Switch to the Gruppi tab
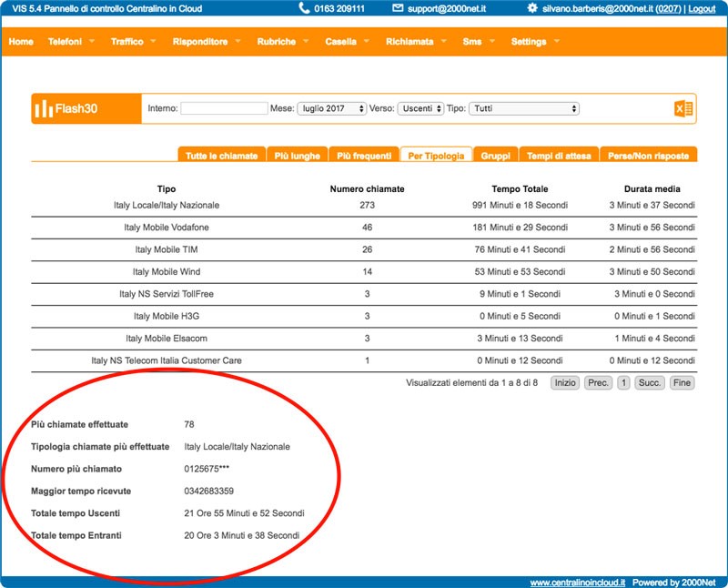Screen dimensions: 728x588 coord(495,155)
